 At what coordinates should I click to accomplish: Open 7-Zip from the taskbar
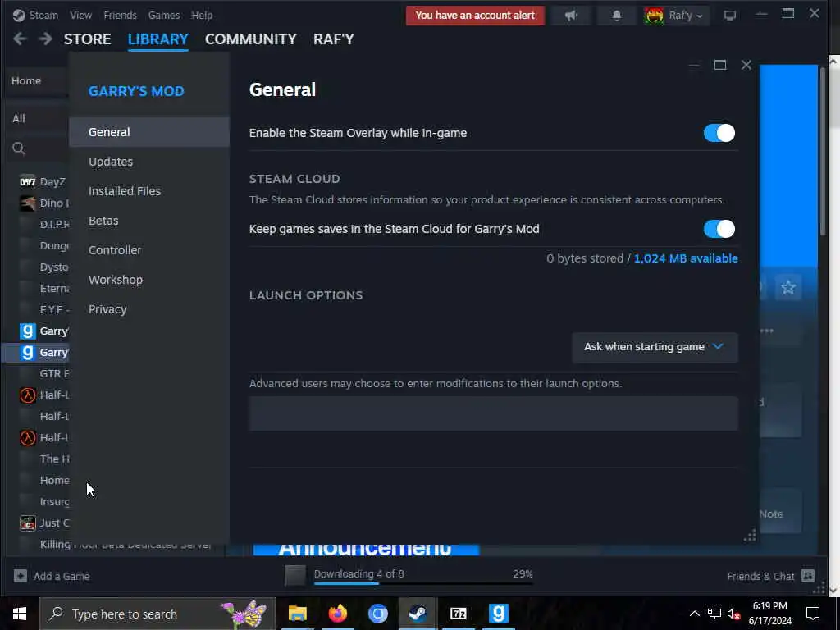458,614
